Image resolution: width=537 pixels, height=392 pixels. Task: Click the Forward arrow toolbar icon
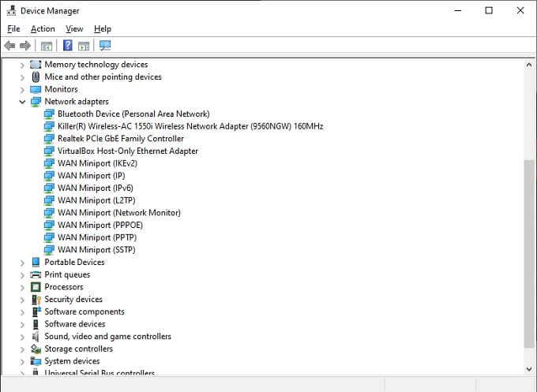25,45
